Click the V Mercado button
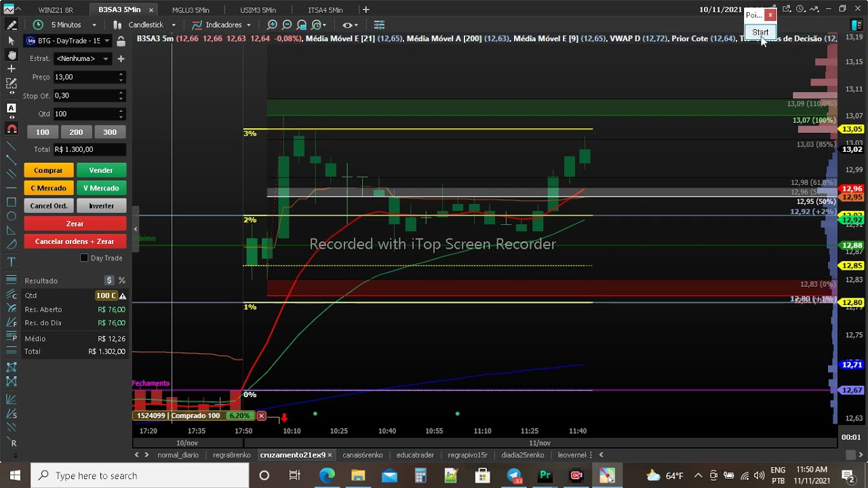The width and height of the screenshot is (868, 488). pyautogui.click(x=101, y=188)
